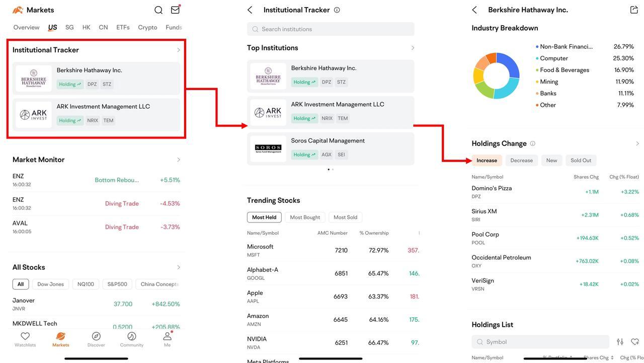
Task: Select the Sold Out holdings filter
Action: [581, 160]
